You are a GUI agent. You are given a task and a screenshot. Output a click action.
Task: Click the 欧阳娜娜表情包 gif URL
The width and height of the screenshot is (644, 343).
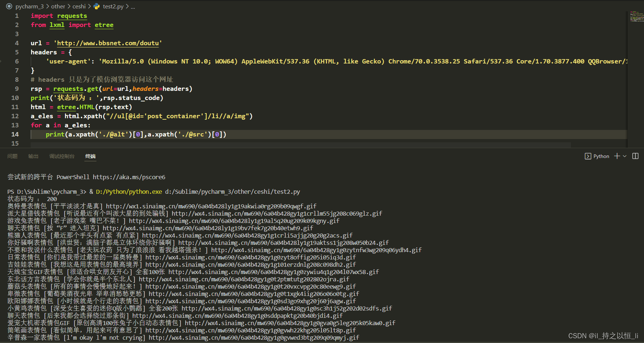(x=251, y=301)
